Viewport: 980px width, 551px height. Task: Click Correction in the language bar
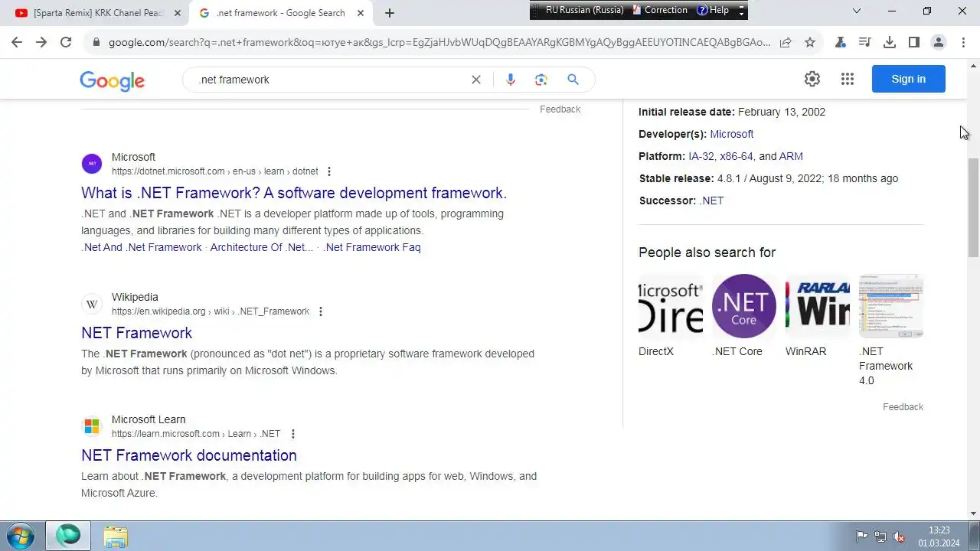click(659, 10)
